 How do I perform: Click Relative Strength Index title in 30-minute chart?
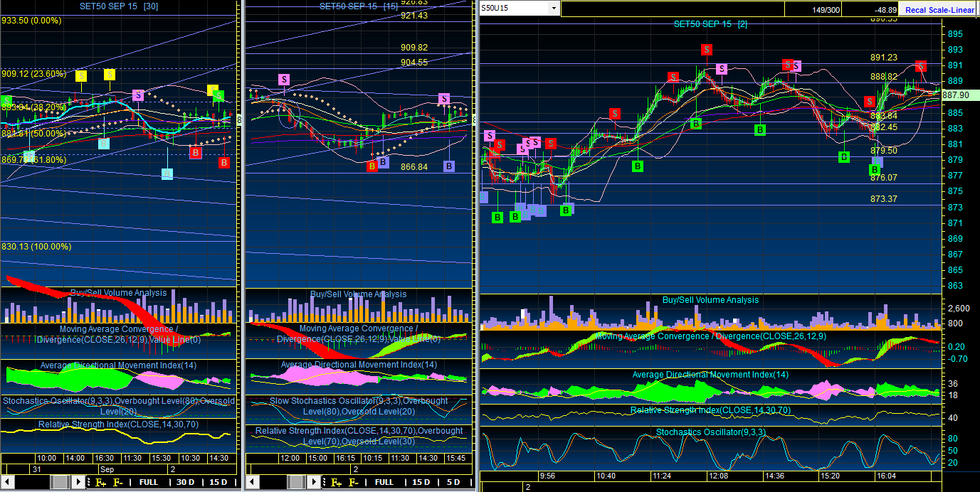click(118, 424)
